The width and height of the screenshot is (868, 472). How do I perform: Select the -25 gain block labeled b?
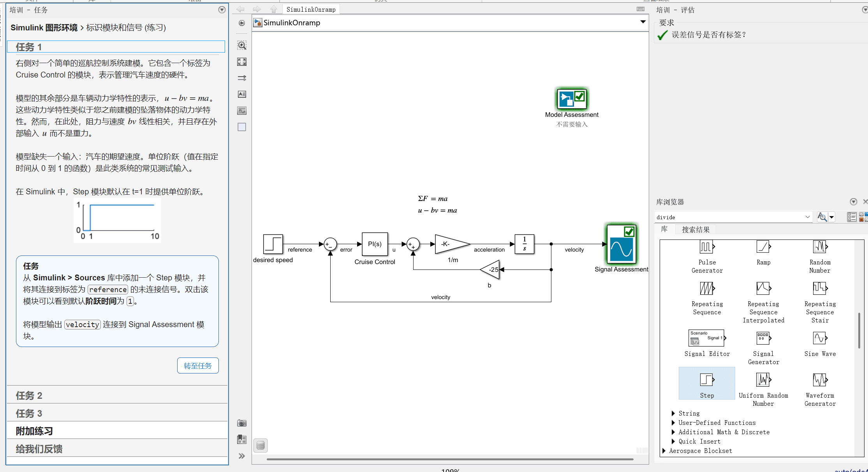tap(490, 269)
